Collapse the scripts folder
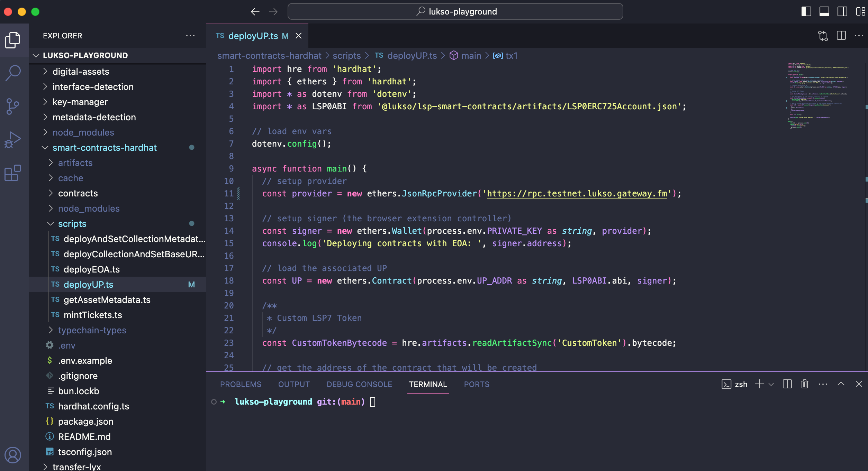Viewport: 868px width, 471px height. (118, 224)
